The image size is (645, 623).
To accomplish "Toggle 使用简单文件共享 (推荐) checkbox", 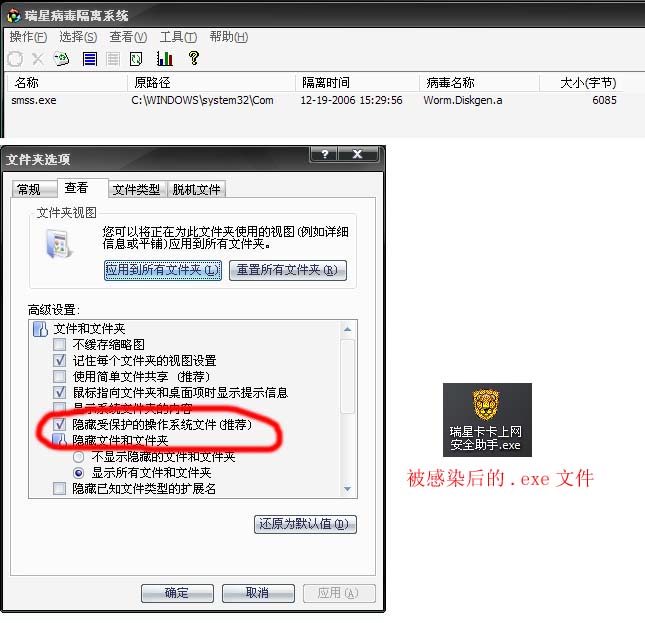I will pyautogui.click(x=59, y=377).
